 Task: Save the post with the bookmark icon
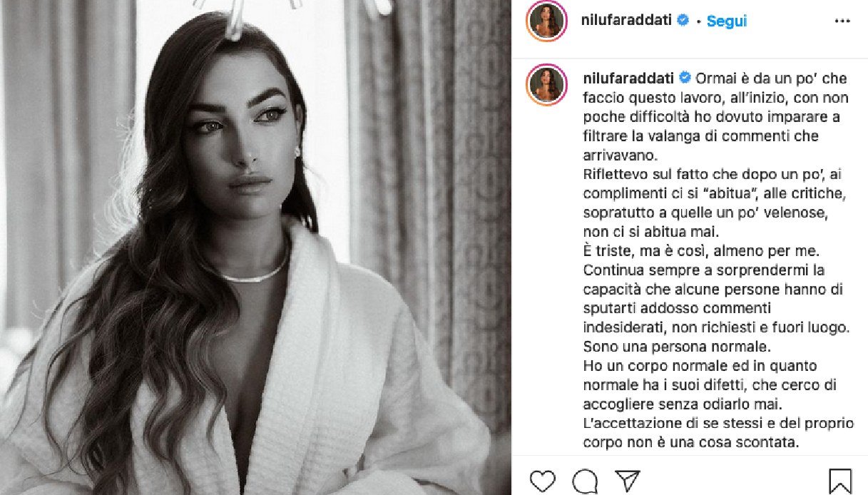[x=840, y=481]
